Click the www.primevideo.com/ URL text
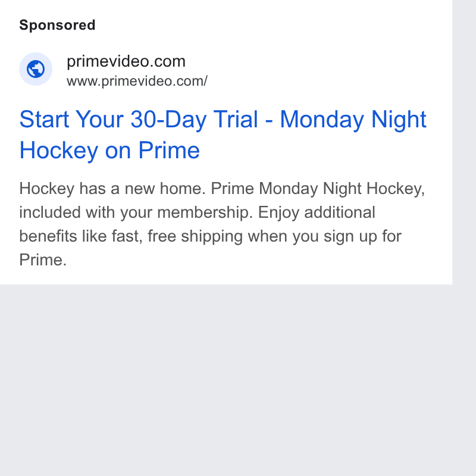The width and height of the screenshot is (476, 476). click(x=137, y=81)
